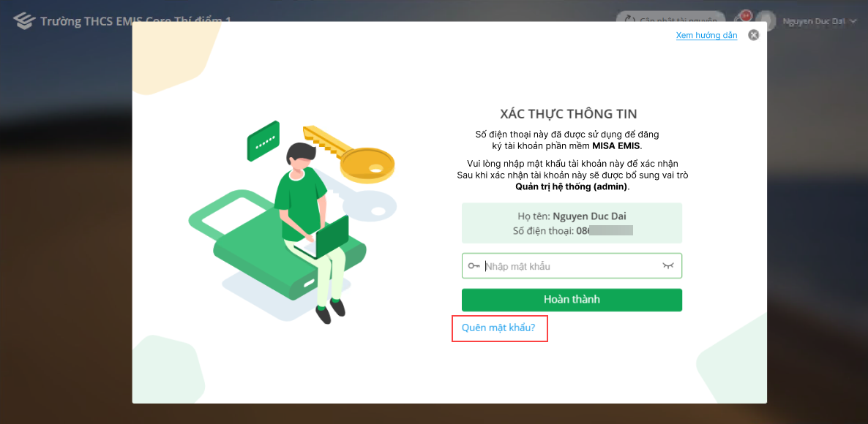Click the Trường THCS EMIS Core school title
The height and width of the screenshot is (424, 868).
click(135, 21)
